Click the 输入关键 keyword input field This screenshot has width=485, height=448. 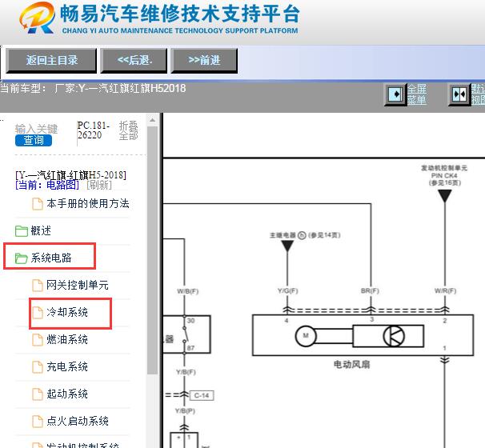coord(36,129)
